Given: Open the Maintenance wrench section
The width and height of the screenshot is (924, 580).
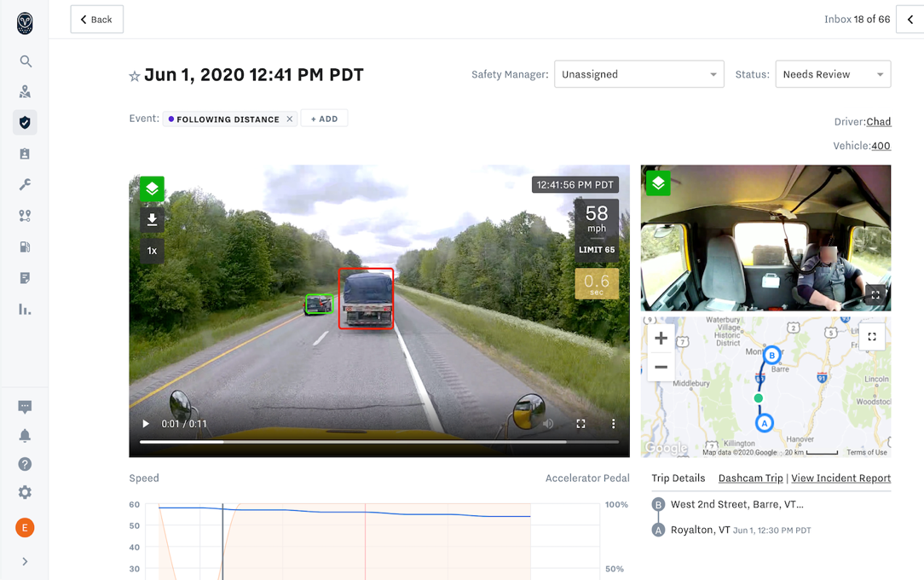Looking at the screenshot, I should [x=26, y=184].
